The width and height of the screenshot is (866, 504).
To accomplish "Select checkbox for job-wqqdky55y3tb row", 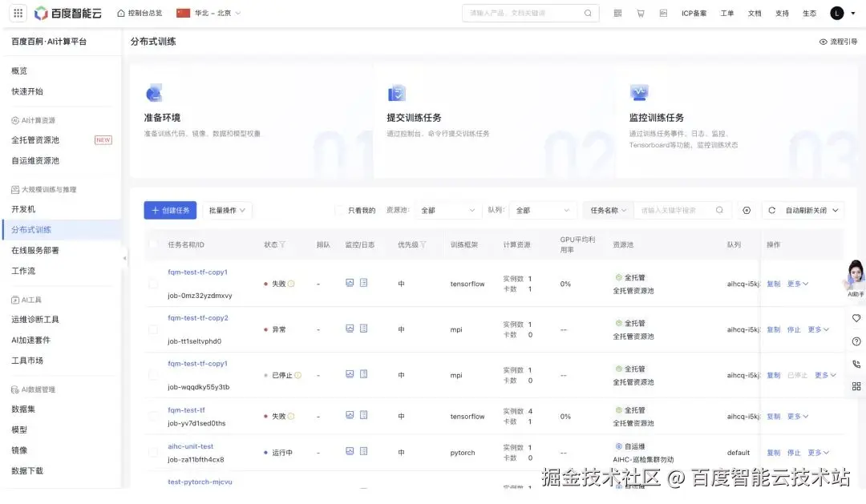I will [153, 375].
